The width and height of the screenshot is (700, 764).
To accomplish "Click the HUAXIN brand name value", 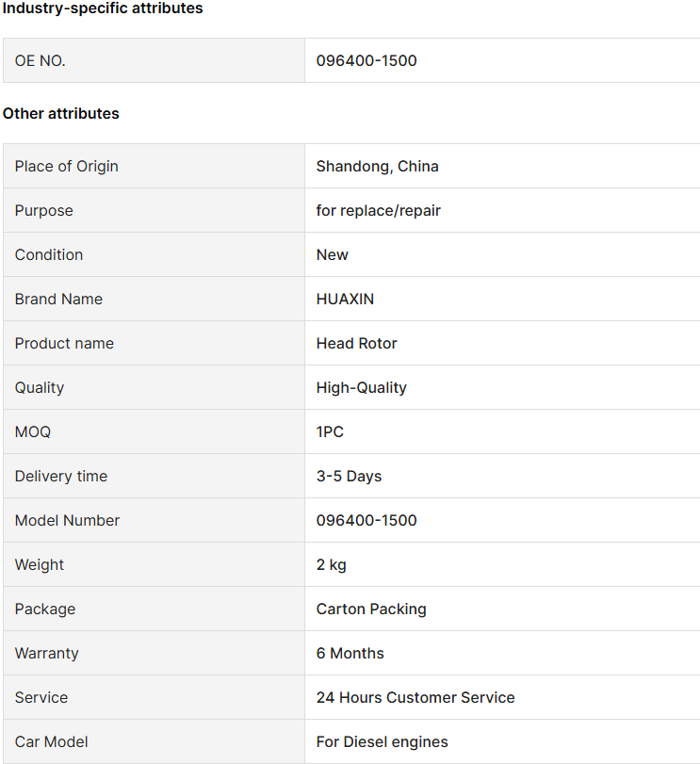I will (345, 300).
